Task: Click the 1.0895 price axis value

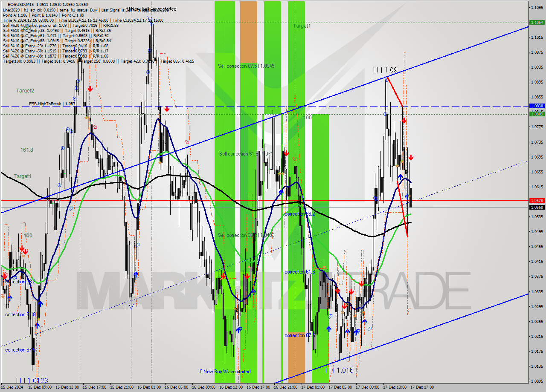Action: (x=537, y=82)
